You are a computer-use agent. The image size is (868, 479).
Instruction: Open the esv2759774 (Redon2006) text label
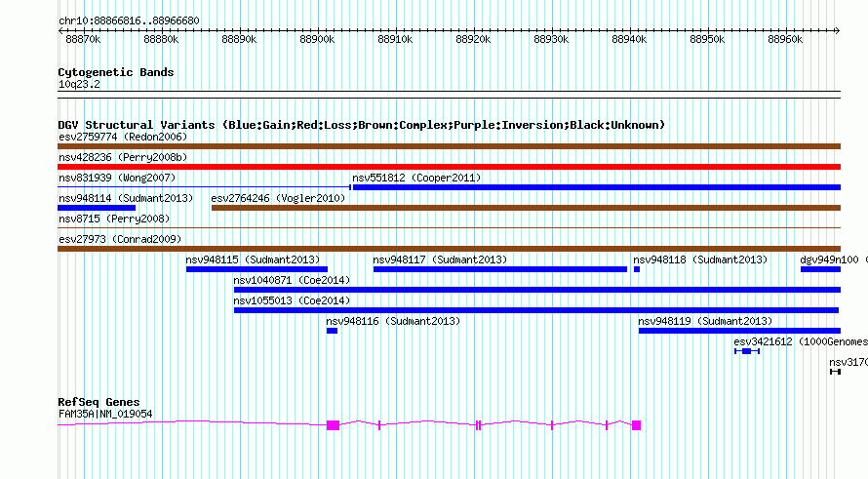pyautogui.click(x=123, y=137)
